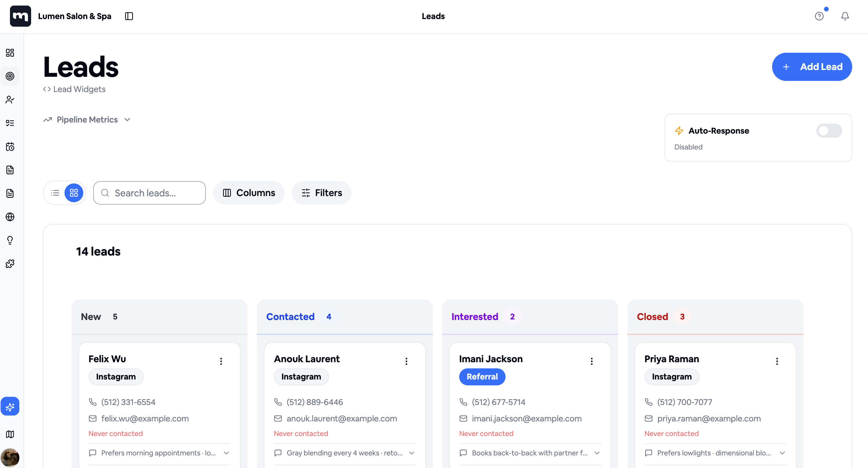Click the Lumen Salon & Spa workspace name
868x468 pixels.
click(74, 16)
